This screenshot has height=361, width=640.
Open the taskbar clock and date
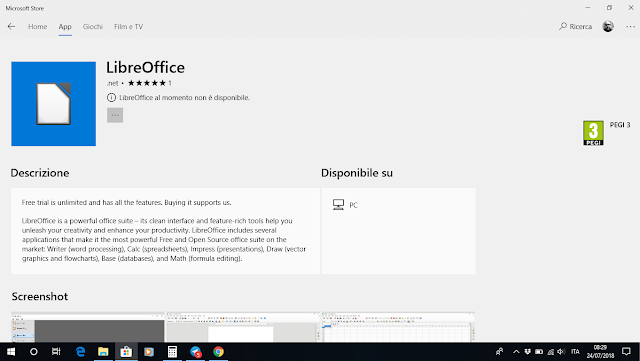600,352
